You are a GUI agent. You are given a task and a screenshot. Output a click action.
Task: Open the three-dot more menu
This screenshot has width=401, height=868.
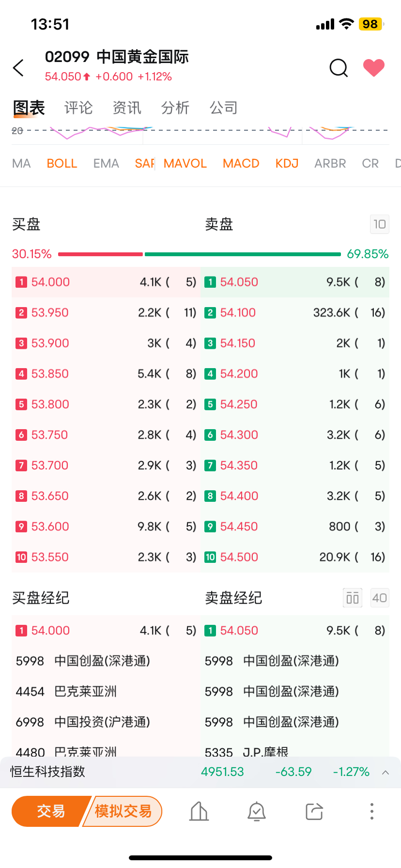[x=371, y=811]
